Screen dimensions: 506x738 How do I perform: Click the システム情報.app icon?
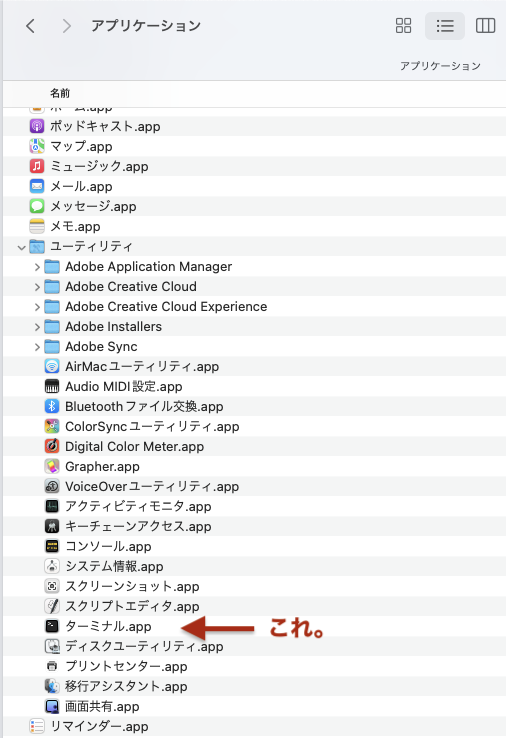point(52,566)
